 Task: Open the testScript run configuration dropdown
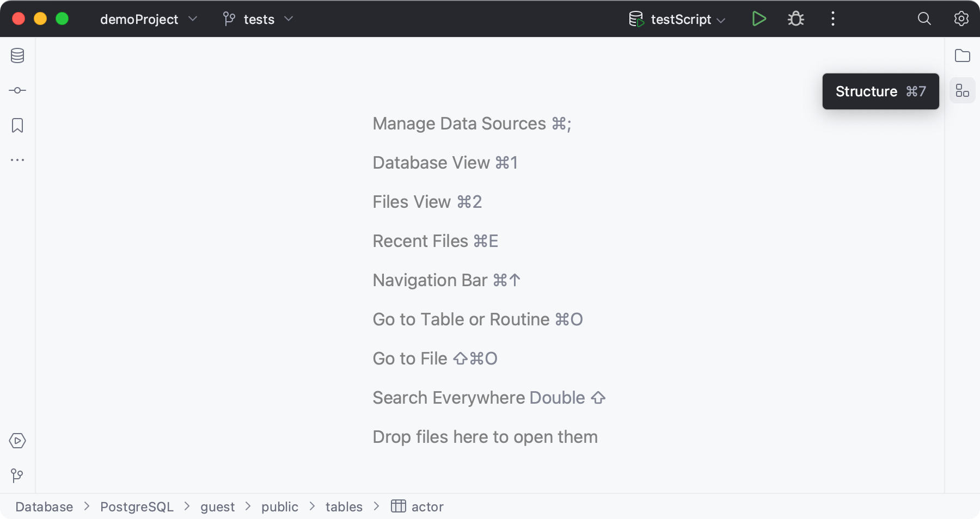[677, 19]
